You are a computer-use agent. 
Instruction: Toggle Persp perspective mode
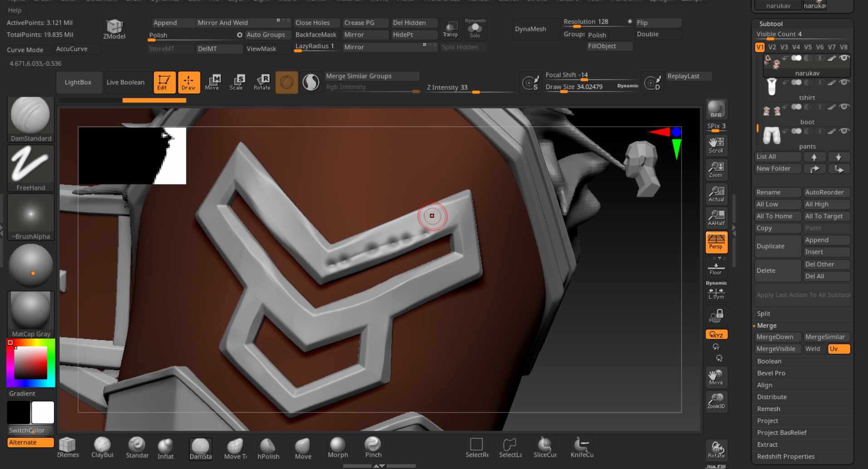tap(716, 242)
